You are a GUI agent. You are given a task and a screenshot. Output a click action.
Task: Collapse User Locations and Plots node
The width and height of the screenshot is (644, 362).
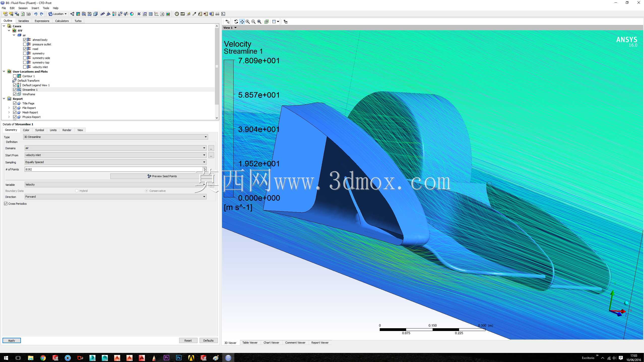(4, 71)
